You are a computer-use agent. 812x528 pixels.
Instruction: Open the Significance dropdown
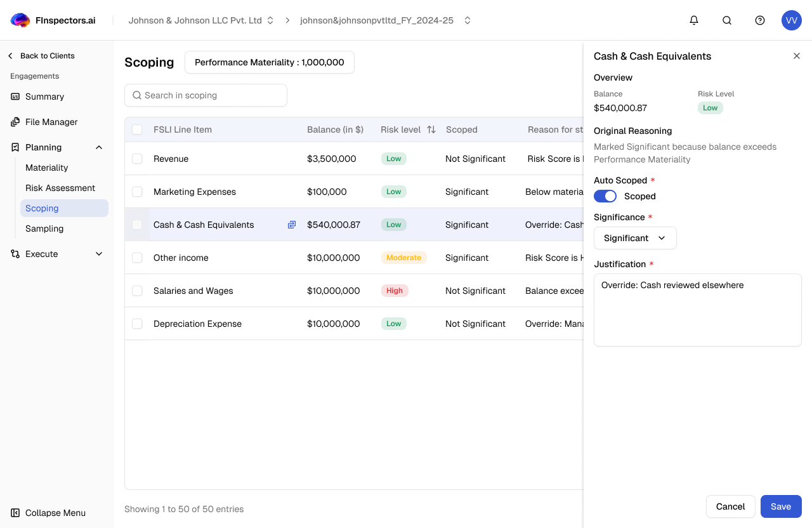(x=635, y=238)
